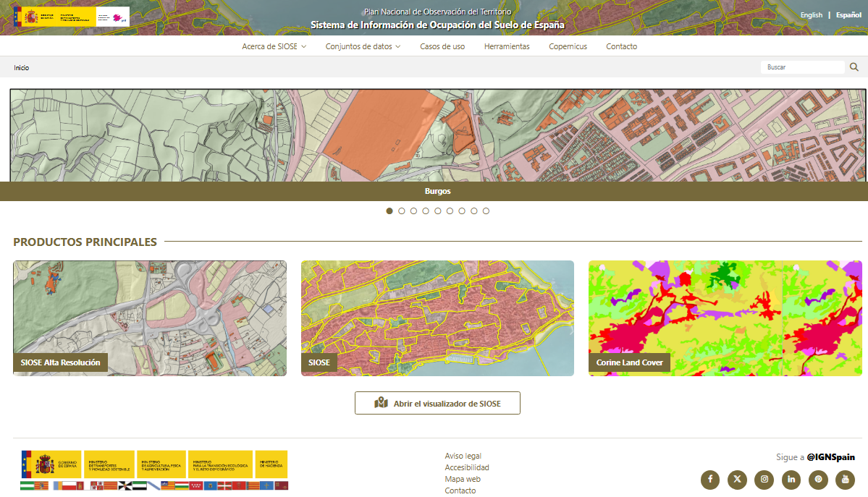Expand the Conjuntos de datos dropdown

pos(363,46)
